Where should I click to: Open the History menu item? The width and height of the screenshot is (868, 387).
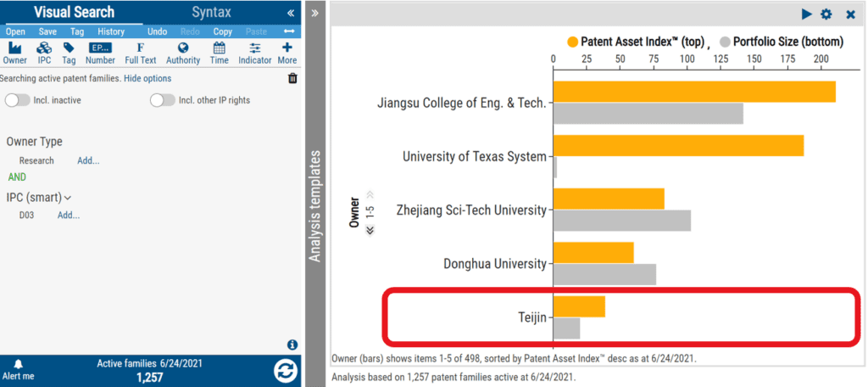coord(111,31)
